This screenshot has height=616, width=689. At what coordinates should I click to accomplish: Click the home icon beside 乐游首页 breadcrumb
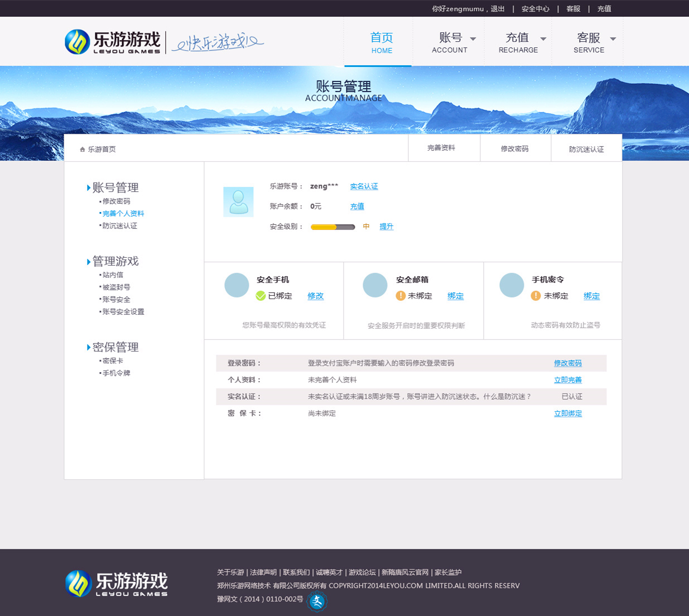click(83, 150)
